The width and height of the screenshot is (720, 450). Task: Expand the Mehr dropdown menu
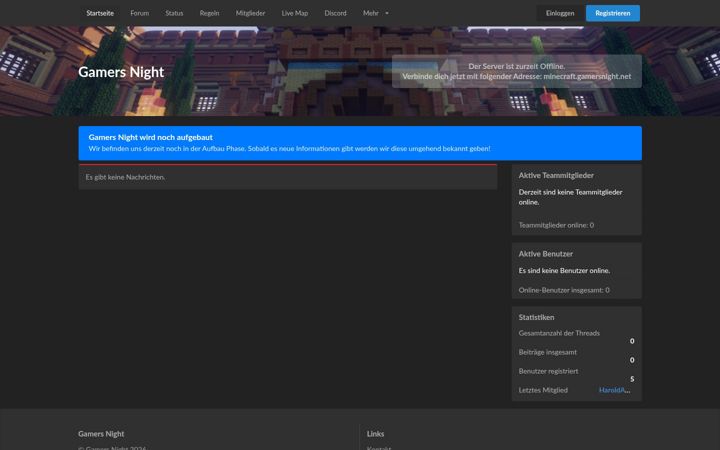click(376, 13)
